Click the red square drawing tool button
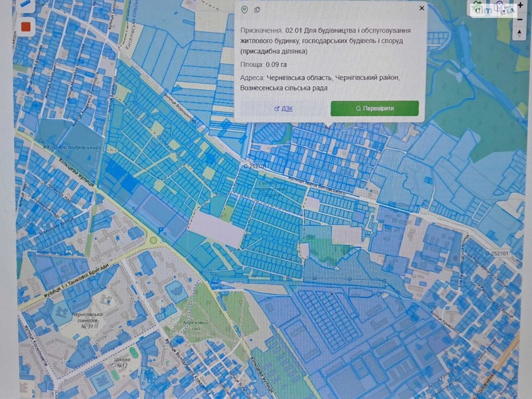The image size is (532, 399). [26, 27]
